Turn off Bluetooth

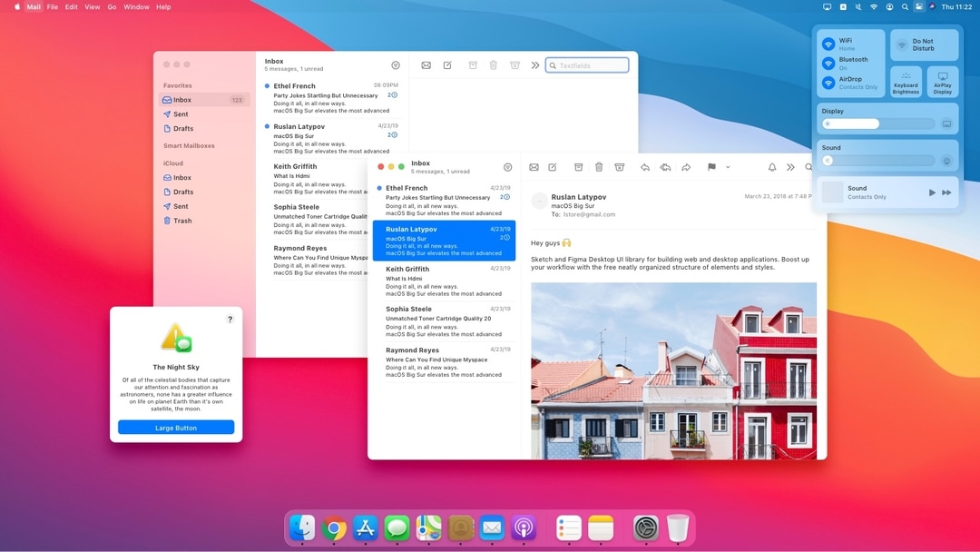pyautogui.click(x=828, y=63)
